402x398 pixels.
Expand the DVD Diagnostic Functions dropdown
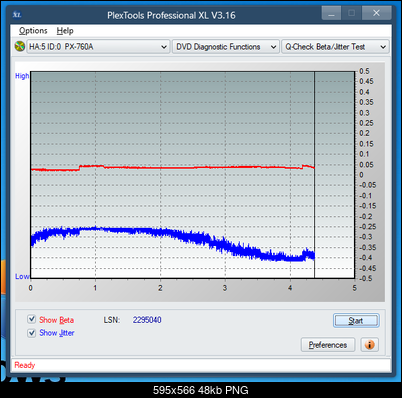tap(226, 47)
